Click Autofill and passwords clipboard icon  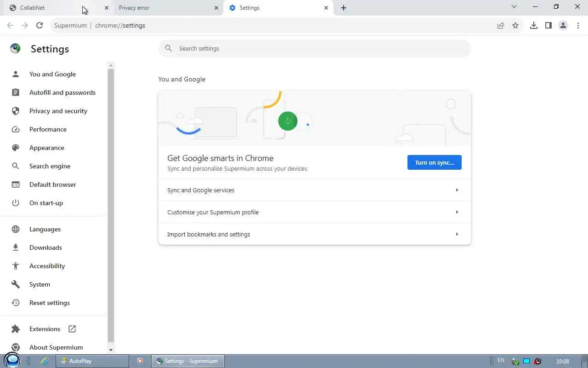(x=16, y=92)
